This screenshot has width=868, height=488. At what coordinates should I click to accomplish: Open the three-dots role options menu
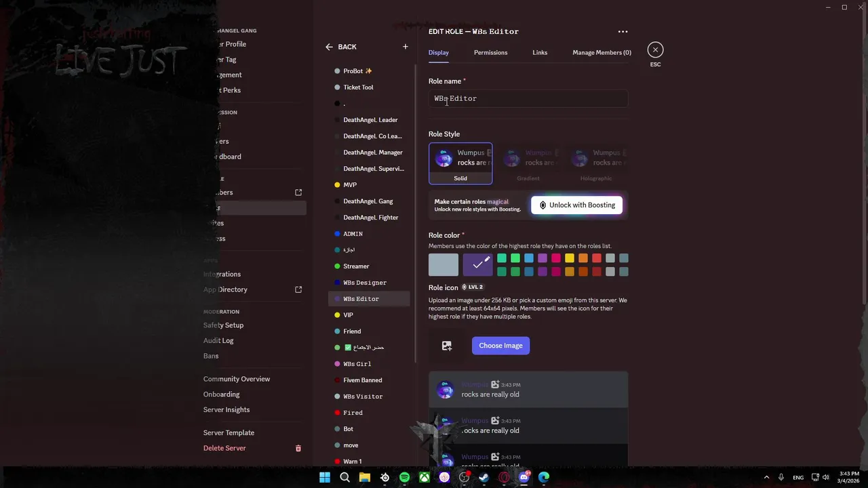click(623, 31)
